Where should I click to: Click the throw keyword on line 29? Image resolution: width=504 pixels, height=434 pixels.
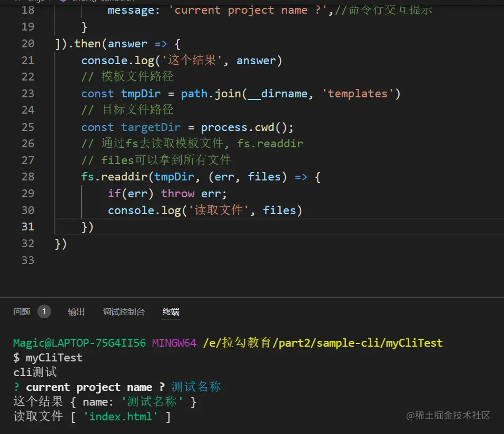click(178, 194)
